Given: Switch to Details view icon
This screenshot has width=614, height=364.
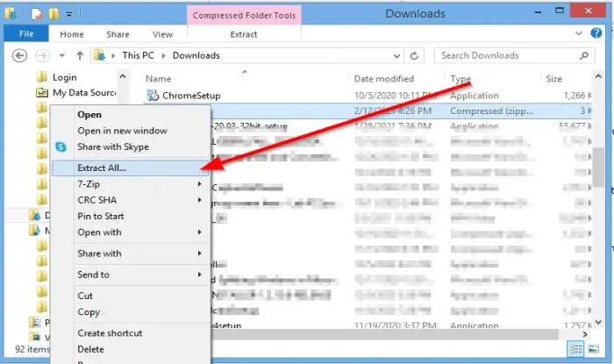Looking at the screenshot, I should [x=575, y=349].
